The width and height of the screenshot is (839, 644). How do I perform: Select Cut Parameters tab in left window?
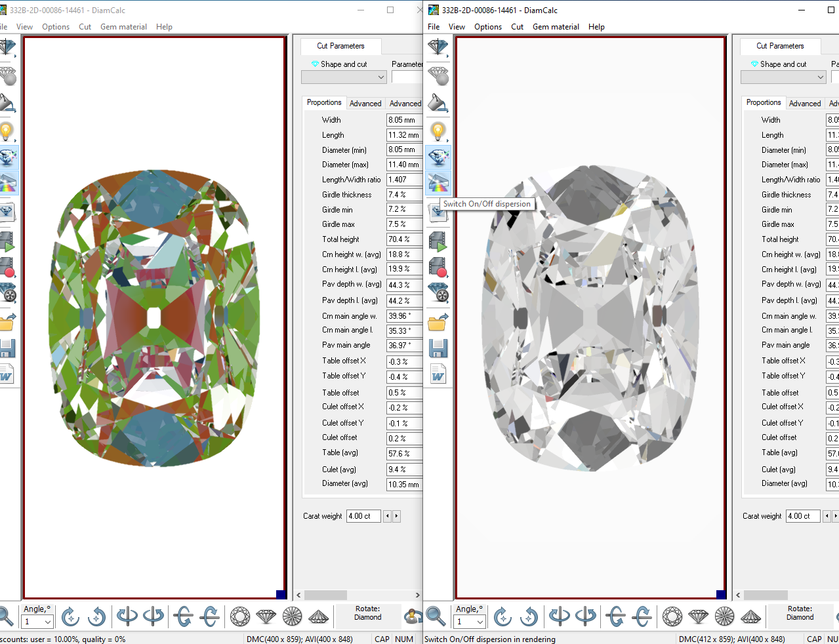point(340,46)
